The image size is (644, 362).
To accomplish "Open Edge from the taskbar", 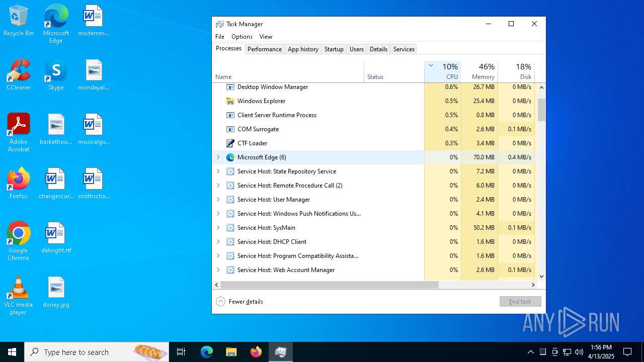I will pos(207,352).
